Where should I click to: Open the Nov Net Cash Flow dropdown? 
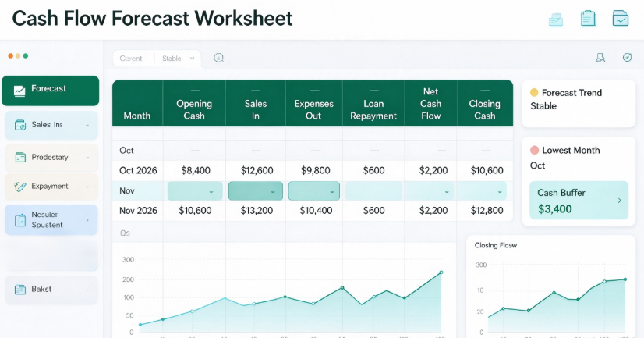click(429, 191)
